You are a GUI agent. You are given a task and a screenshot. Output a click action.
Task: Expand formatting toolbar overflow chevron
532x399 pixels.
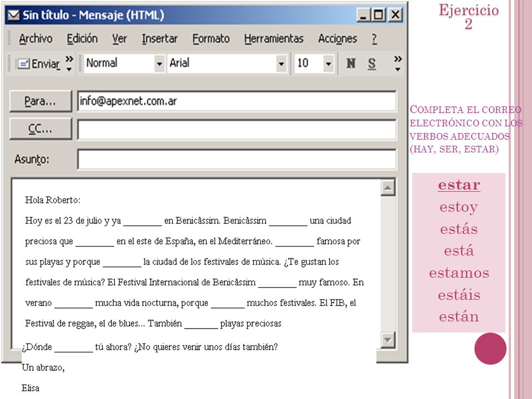click(x=398, y=63)
